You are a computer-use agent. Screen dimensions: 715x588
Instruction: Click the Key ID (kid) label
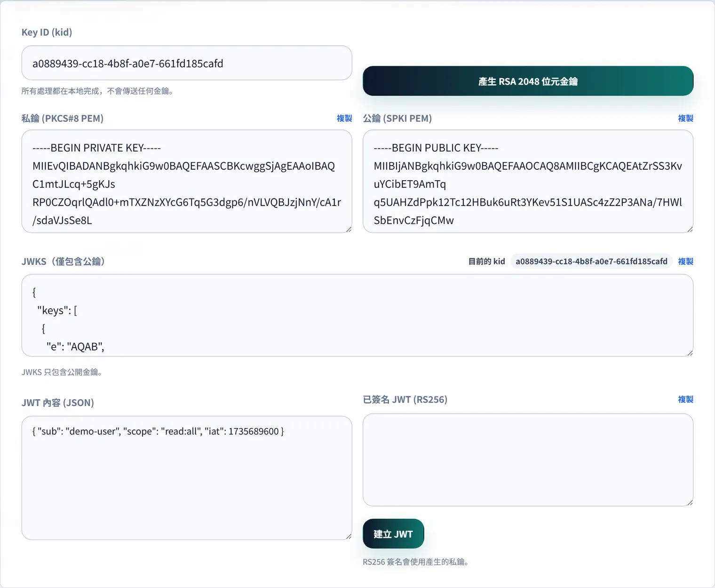coord(47,32)
